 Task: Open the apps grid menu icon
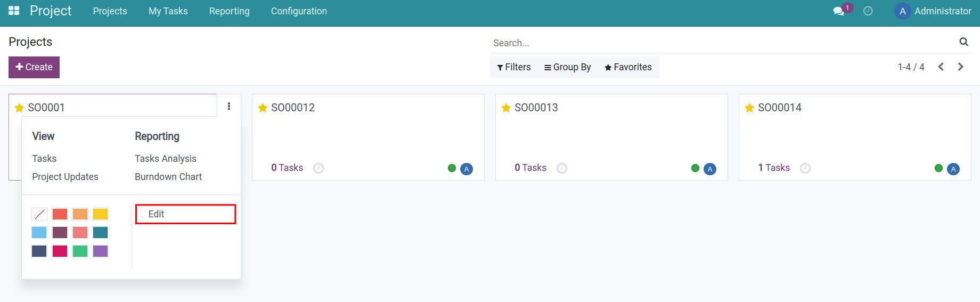coord(14,11)
